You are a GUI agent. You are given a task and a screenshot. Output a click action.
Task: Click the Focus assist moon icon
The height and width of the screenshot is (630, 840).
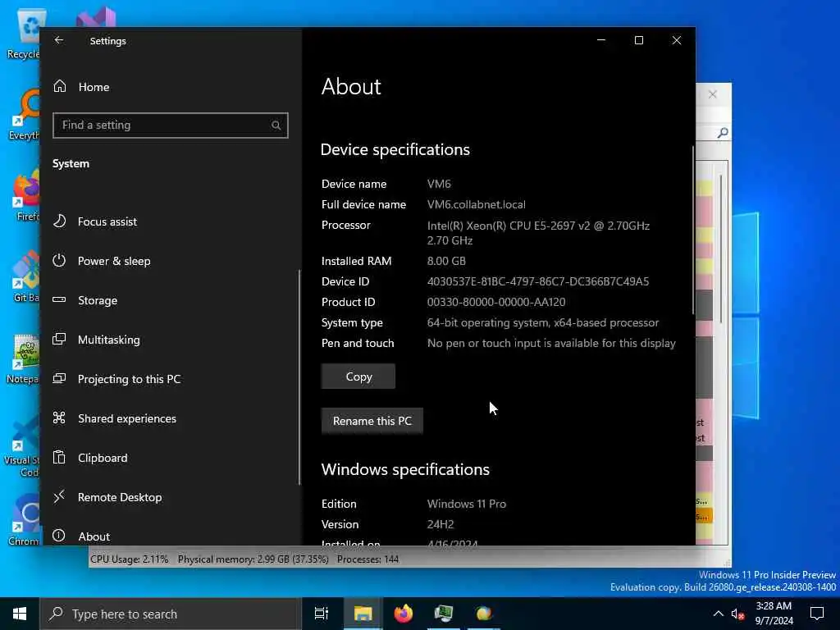pos(59,221)
